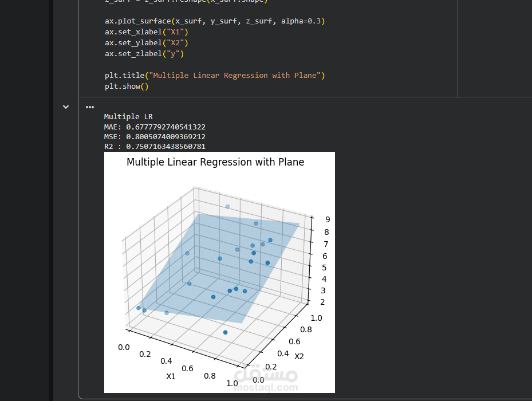The image size is (532, 401).
Task: Collapse the cell output with the chevron
Action: click(66, 107)
